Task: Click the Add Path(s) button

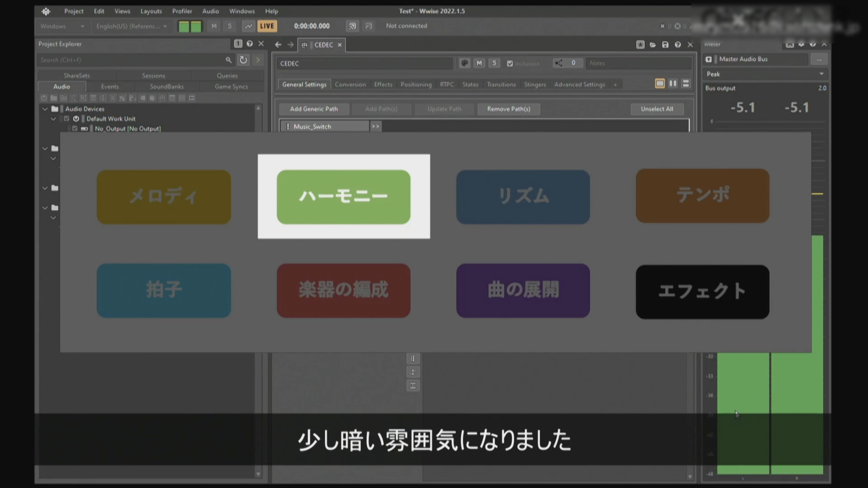Action: pyautogui.click(x=381, y=109)
